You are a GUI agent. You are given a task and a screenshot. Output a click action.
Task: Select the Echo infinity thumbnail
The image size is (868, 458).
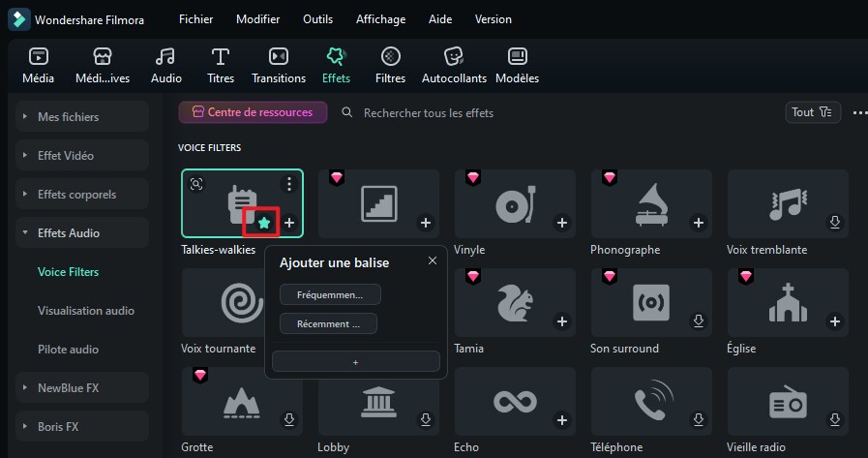515,401
